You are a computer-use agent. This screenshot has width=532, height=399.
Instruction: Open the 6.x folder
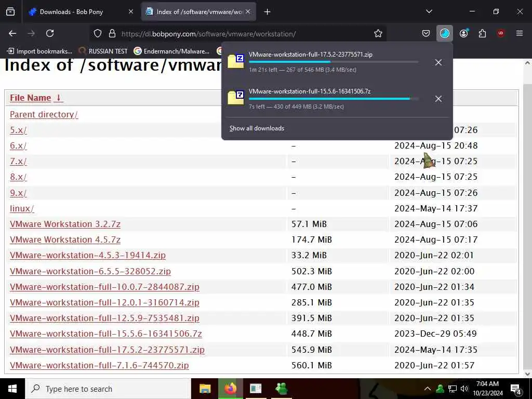point(18,145)
